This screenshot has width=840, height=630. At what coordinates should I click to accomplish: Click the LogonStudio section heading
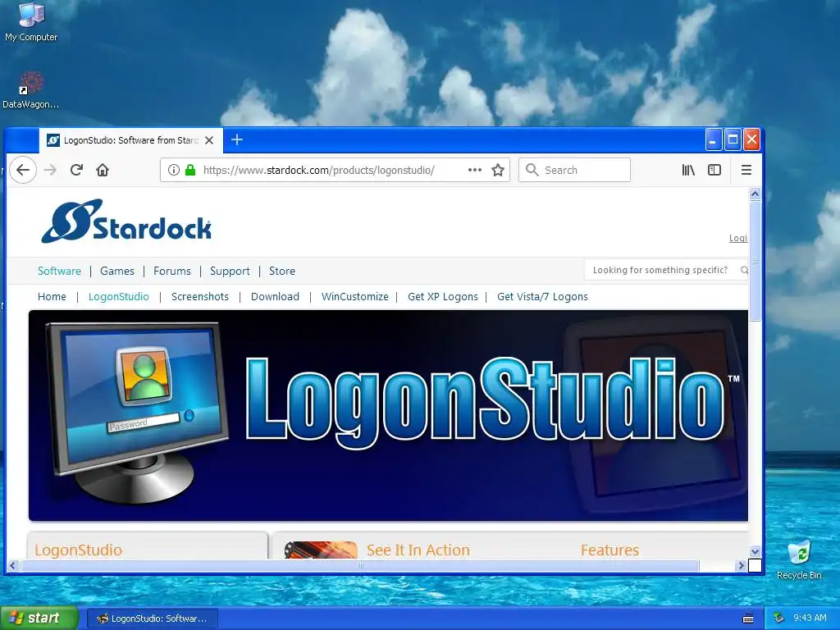pyautogui.click(x=78, y=550)
